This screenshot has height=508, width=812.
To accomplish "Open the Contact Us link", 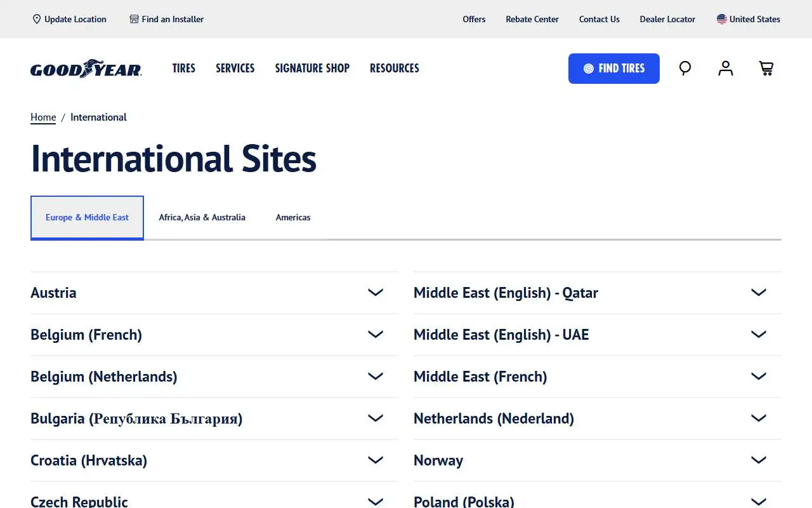I will coord(599,19).
